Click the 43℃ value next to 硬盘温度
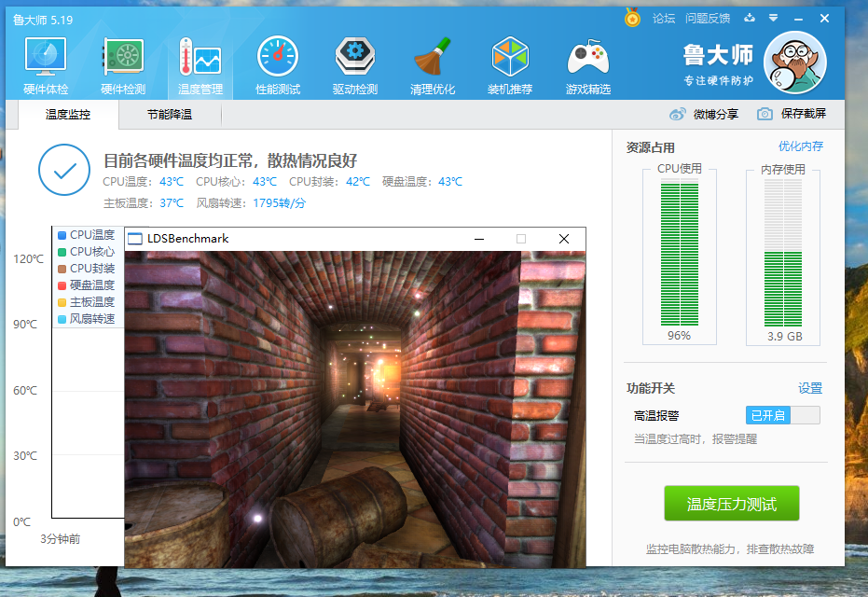 coord(450,182)
